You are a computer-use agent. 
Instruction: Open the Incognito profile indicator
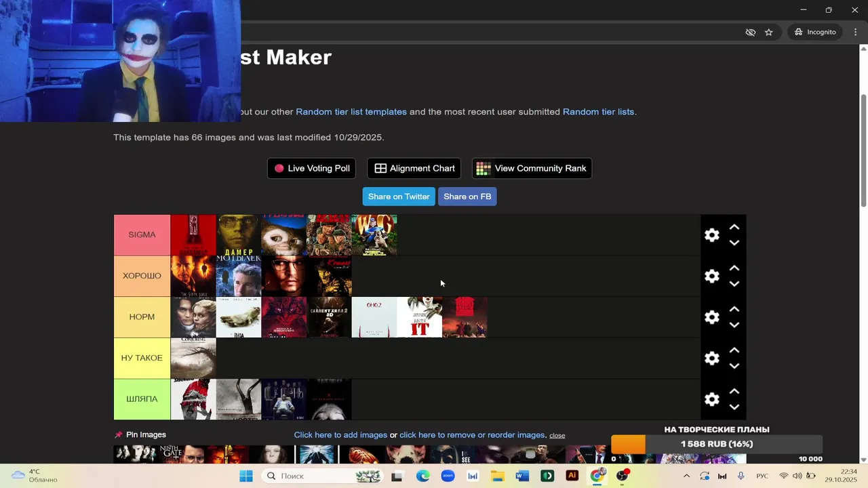pyautogui.click(x=815, y=32)
